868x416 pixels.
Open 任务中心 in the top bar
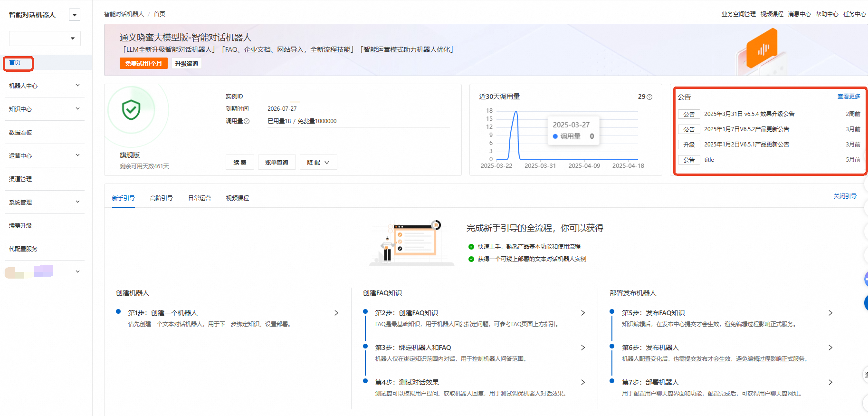pyautogui.click(x=854, y=14)
